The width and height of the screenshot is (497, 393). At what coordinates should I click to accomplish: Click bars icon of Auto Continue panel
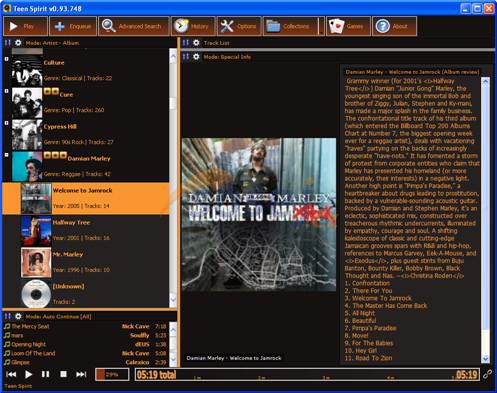point(8,316)
